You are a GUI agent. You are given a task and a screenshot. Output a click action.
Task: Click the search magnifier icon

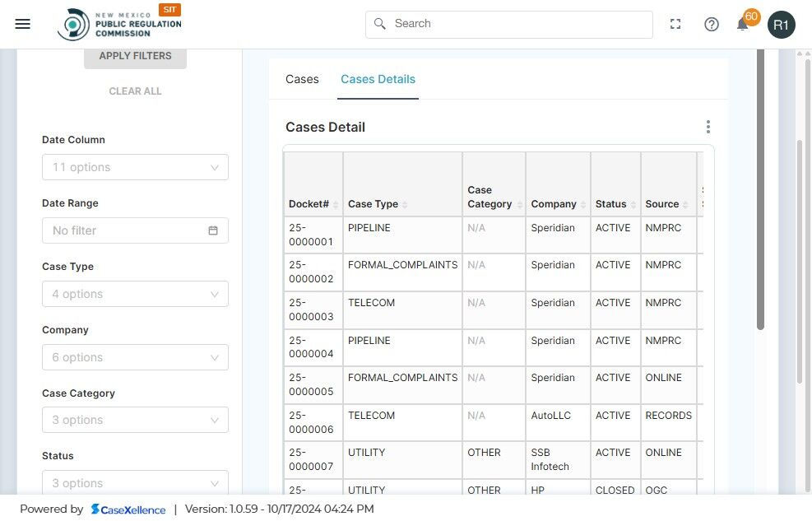click(x=379, y=24)
